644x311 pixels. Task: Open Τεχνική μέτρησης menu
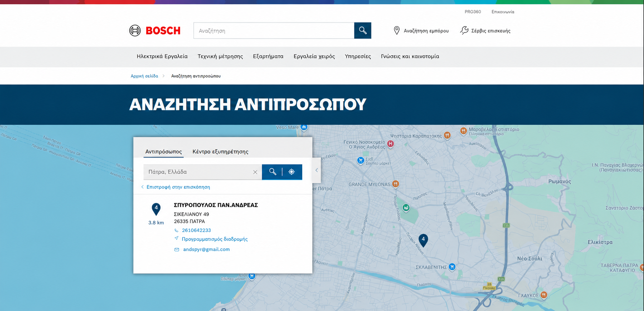point(220,56)
